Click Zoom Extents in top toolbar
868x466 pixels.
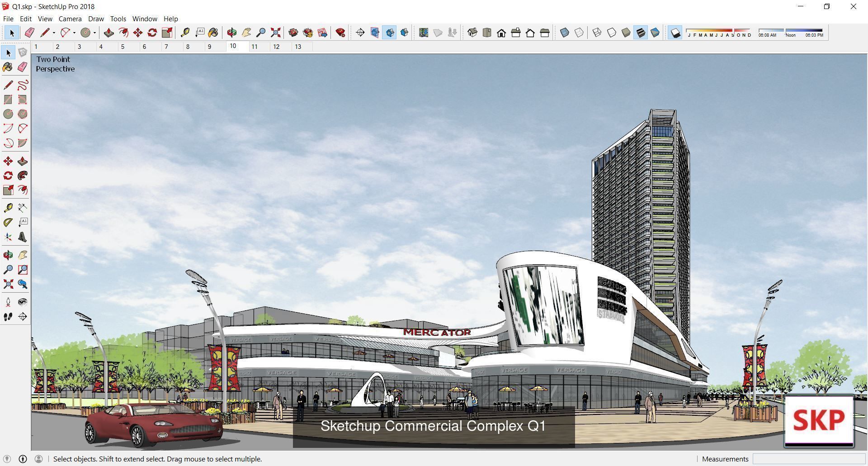(275, 33)
